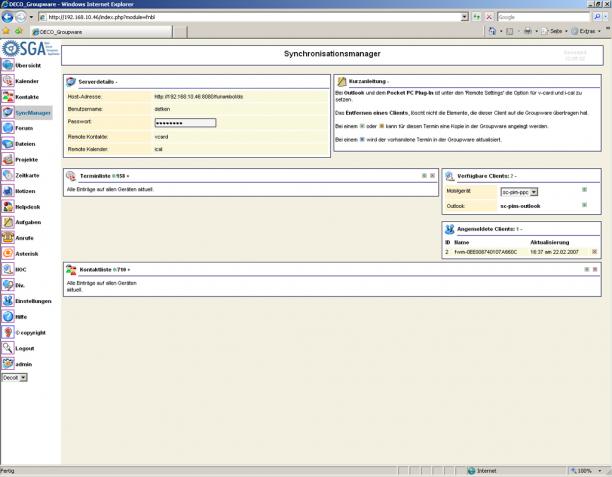The image size is (612, 477).
Task: Click the green icon beside sc-pim-outlook
Action: click(584, 204)
